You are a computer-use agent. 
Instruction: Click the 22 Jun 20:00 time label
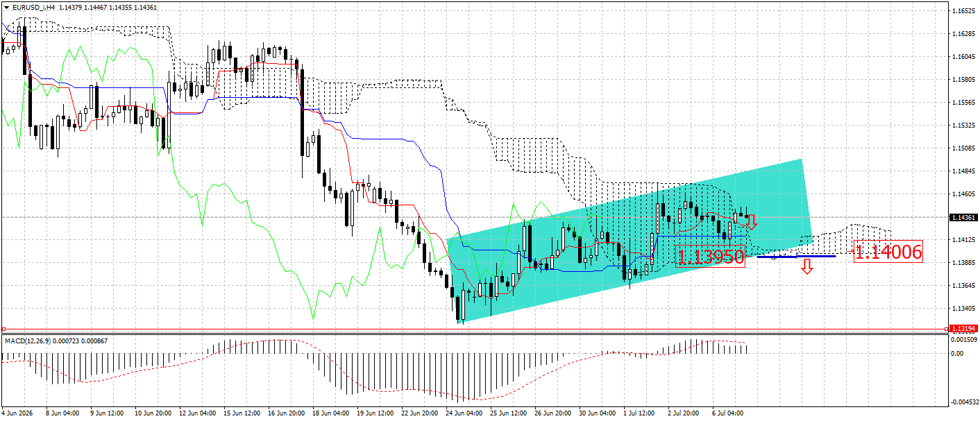[x=421, y=413]
